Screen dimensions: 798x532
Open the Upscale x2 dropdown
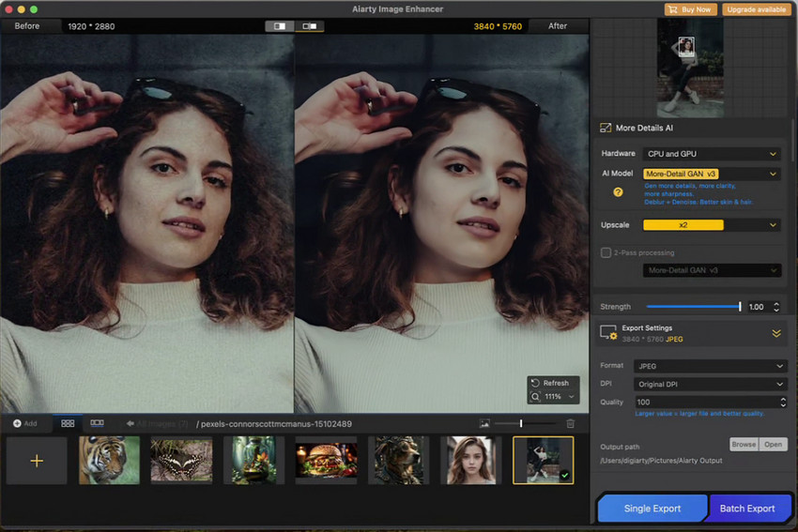point(712,225)
